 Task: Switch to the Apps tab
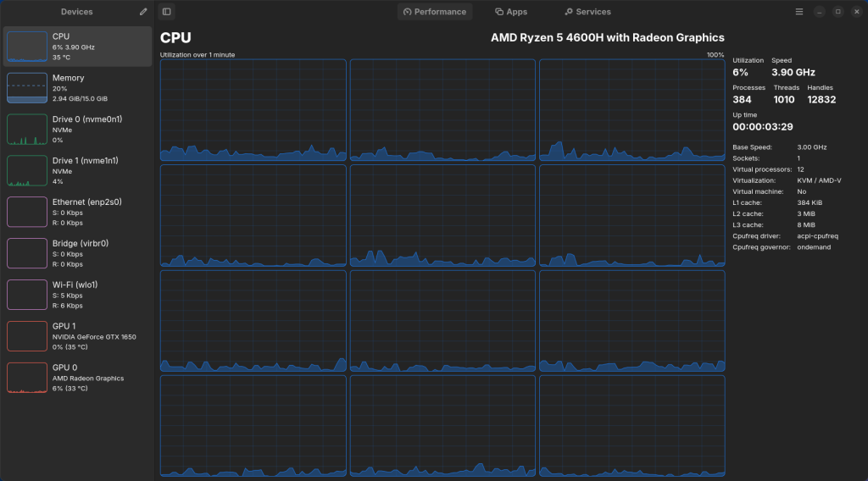pyautogui.click(x=511, y=12)
